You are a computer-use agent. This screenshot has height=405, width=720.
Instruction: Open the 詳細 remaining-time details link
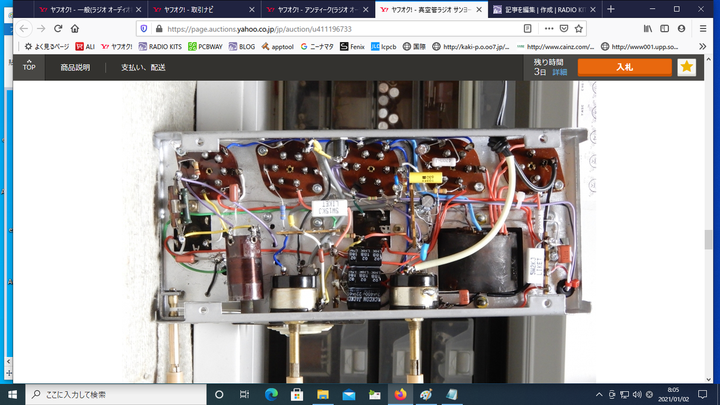pos(560,73)
